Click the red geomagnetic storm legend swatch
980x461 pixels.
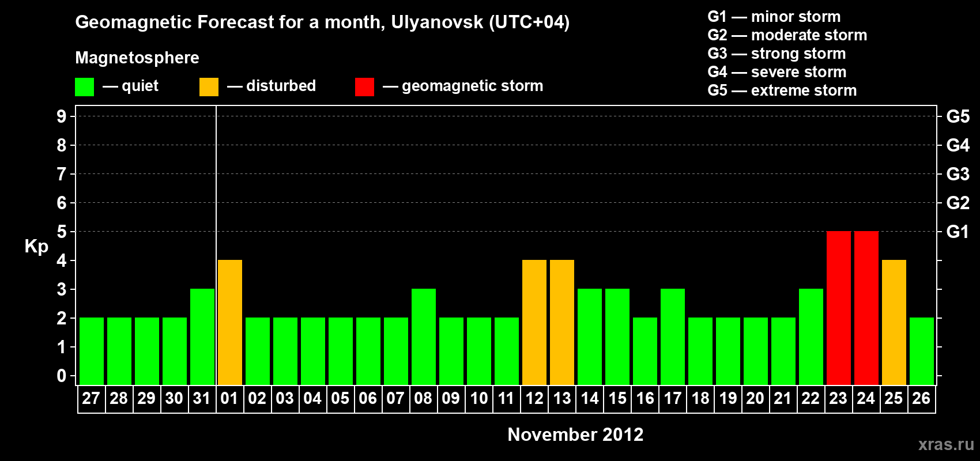(364, 87)
